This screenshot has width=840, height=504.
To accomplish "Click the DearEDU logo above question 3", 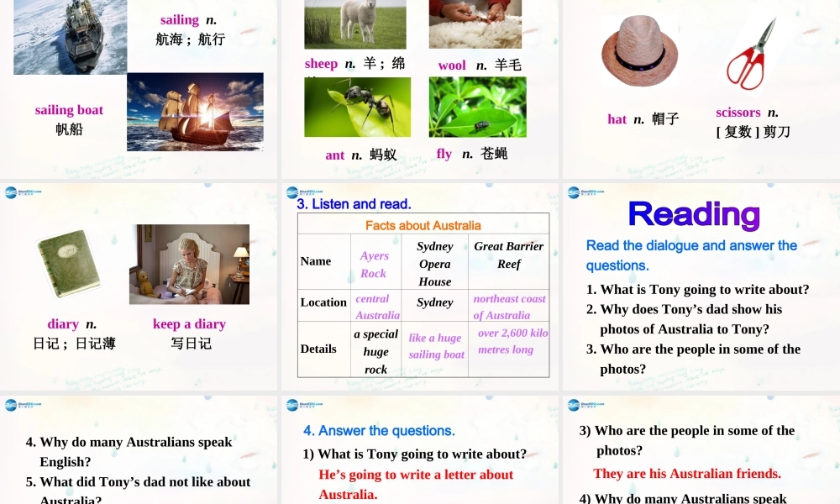I will pos(575,404).
